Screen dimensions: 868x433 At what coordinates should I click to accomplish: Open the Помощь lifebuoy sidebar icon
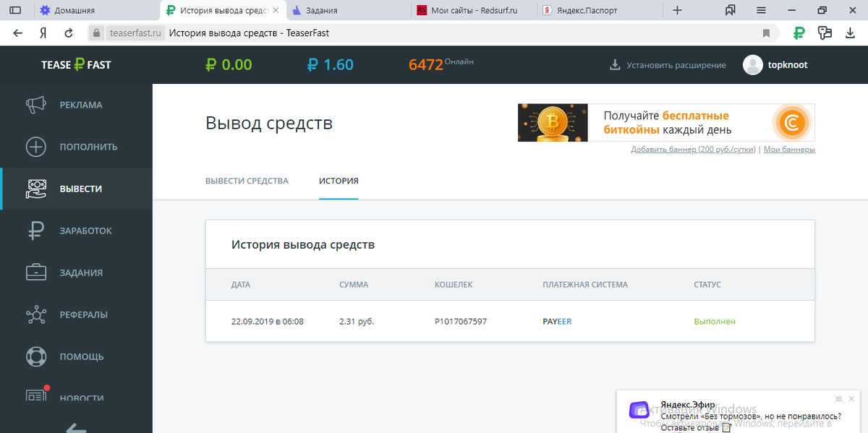tap(36, 356)
